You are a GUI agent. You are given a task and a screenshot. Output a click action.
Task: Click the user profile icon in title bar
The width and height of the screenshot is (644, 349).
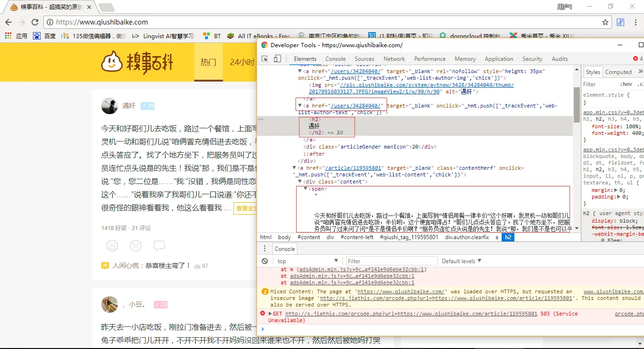(x=564, y=7)
